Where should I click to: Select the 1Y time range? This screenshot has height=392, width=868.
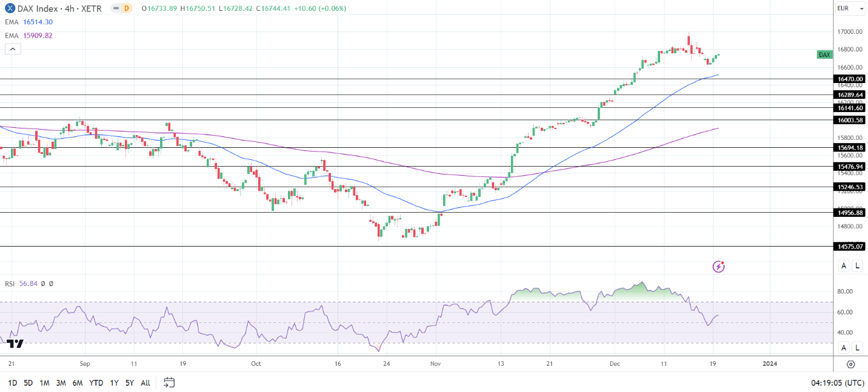(x=114, y=383)
